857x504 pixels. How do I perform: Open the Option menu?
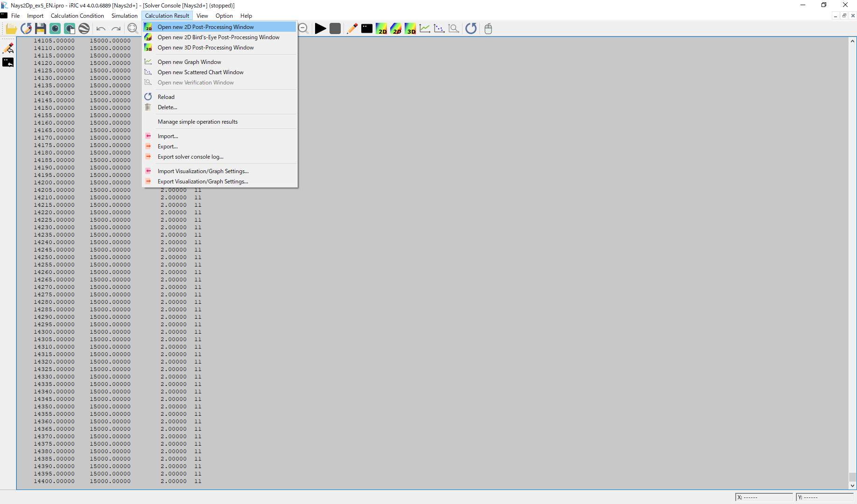coord(224,15)
